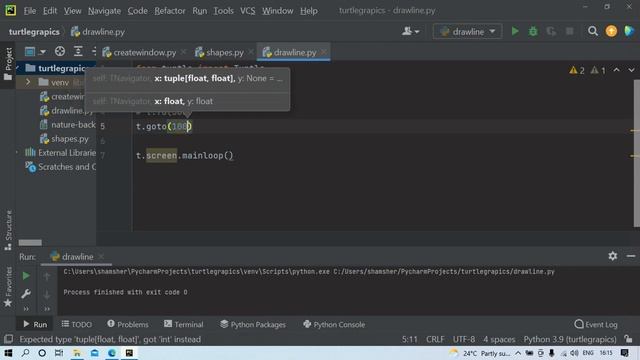
Task: Click the line separator CRLF selector
Action: [435, 339]
